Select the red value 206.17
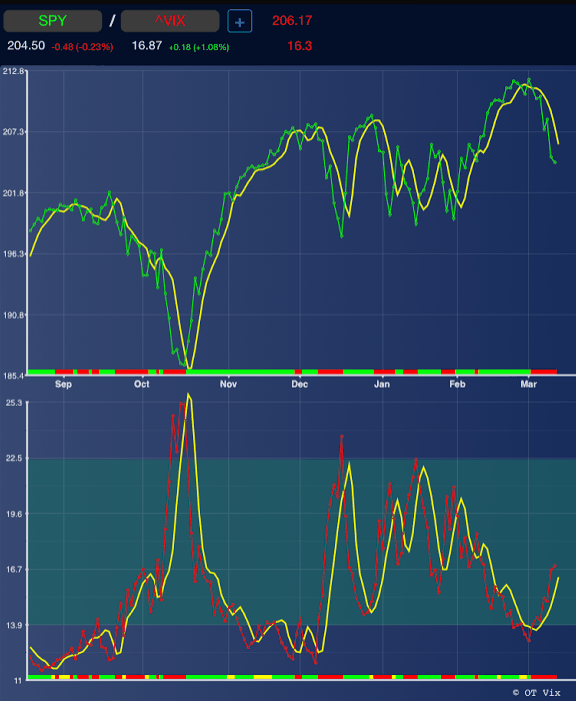This screenshot has height=701, width=576. [x=292, y=21]
